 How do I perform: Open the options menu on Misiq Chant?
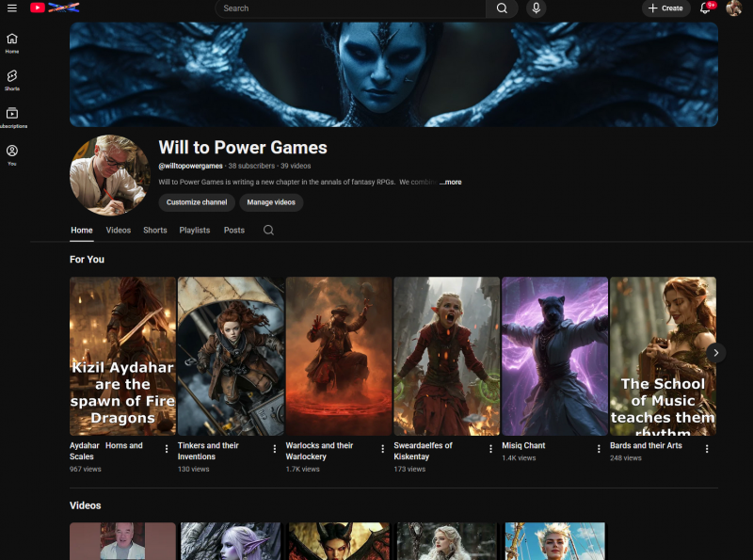click(599, 449)
